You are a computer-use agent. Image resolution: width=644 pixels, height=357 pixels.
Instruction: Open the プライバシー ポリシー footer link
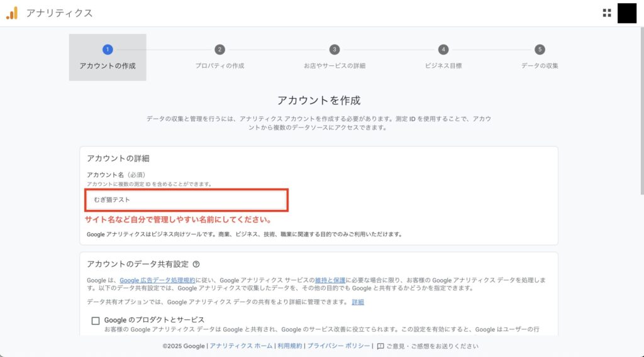click(339, 346)
